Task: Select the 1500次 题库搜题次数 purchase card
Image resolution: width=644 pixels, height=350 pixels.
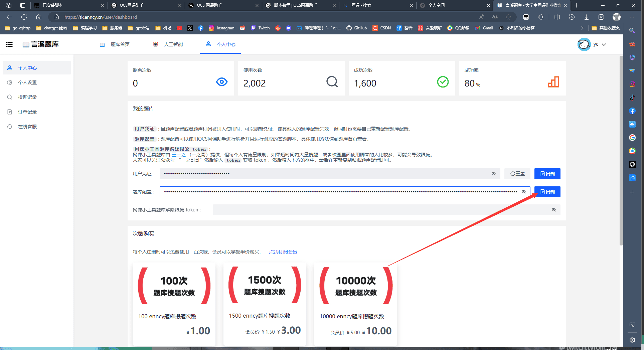Action: (x=265, y=301)
